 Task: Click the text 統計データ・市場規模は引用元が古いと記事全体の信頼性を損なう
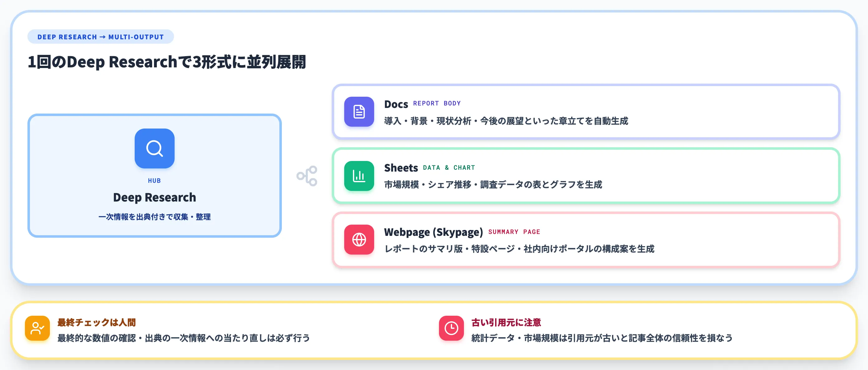click(x=602, y=338)
